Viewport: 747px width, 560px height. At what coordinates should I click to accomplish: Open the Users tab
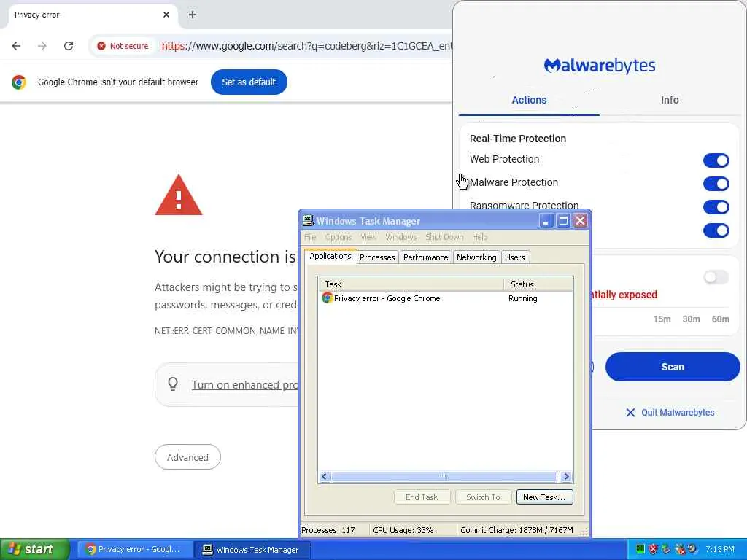pos(514,257)
